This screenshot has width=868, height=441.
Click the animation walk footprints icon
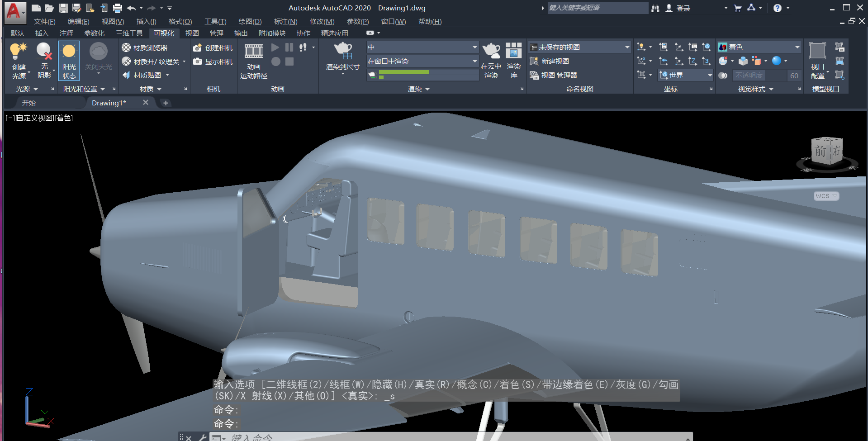[303, 47]
